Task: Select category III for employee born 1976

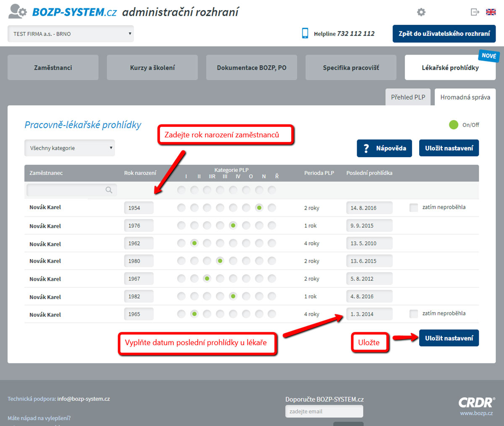Action: pyautogui.click(x=220, y=226)
